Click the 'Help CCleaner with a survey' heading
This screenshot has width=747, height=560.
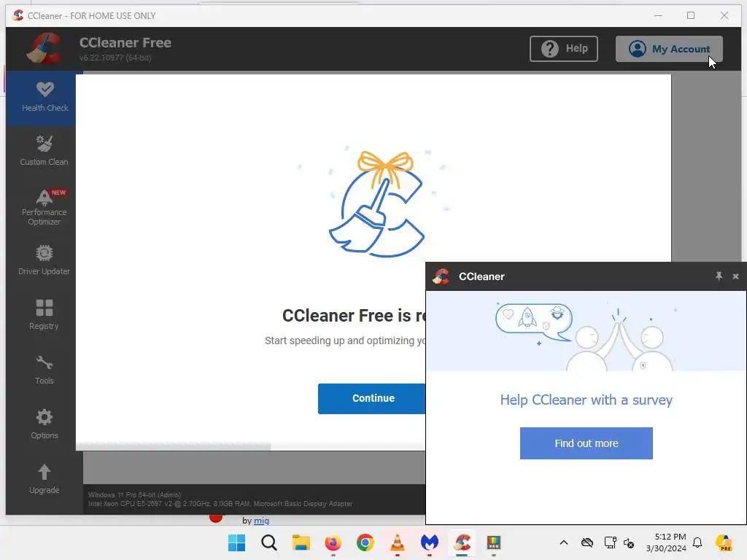586,400
